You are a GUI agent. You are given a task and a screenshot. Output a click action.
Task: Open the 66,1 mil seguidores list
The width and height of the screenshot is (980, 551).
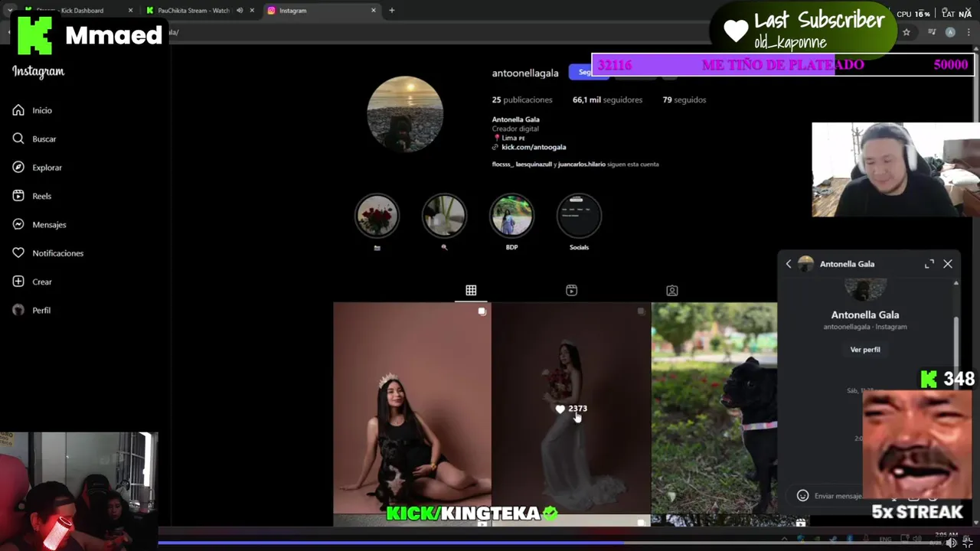(x=607, y=99)
